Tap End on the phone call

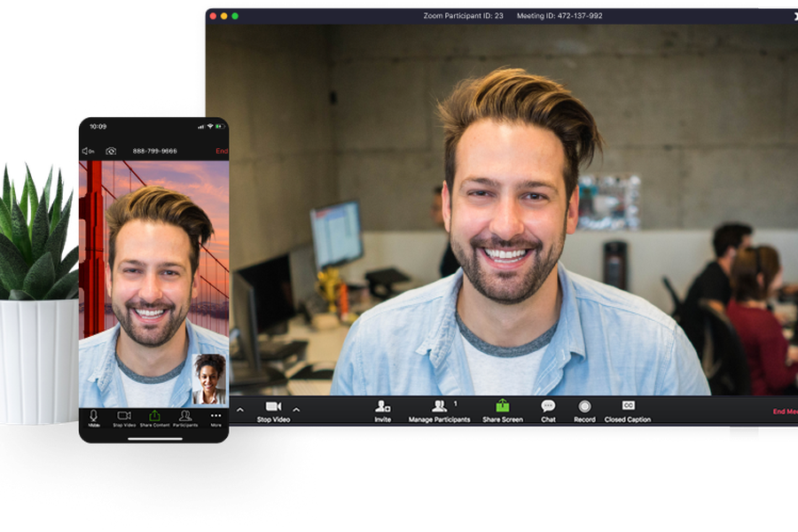click(x=222, y=152)
